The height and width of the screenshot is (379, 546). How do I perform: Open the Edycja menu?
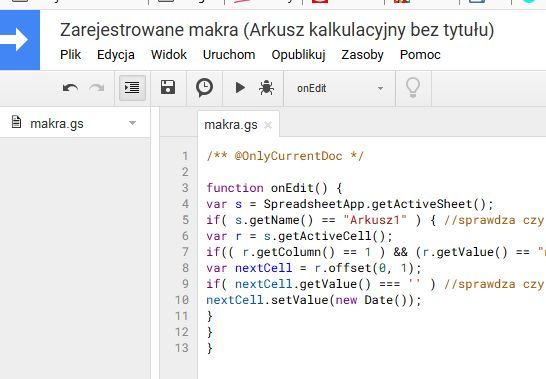click(x=116, y=55)
